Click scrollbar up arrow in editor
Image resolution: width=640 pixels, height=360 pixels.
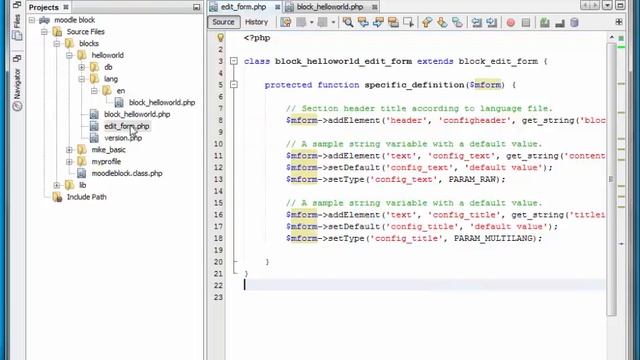click(x=611, y=38)
